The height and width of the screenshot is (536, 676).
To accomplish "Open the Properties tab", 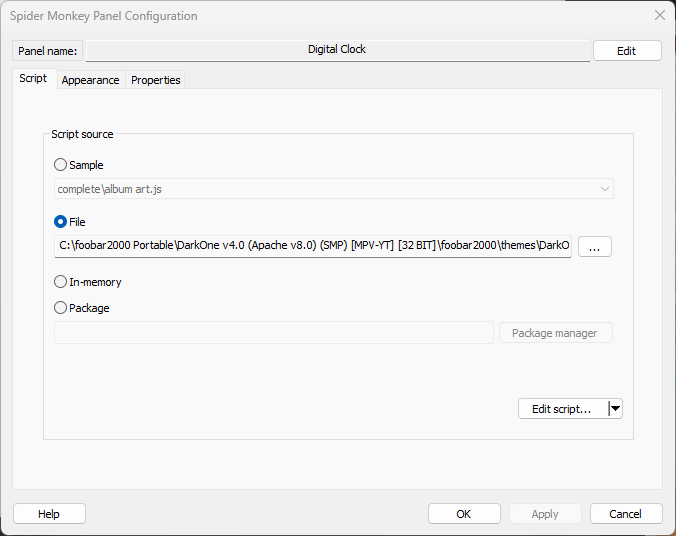I will 156,80.
